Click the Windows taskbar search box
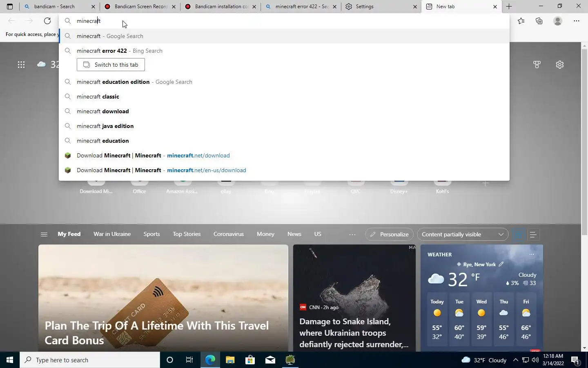This screenshot has width=588, height=368. coord(90,360)
